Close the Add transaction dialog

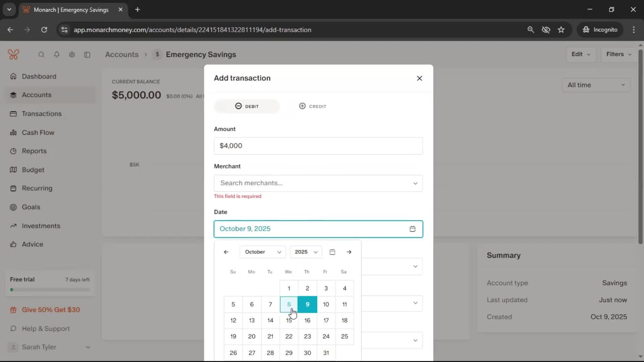tap(419, 78)
